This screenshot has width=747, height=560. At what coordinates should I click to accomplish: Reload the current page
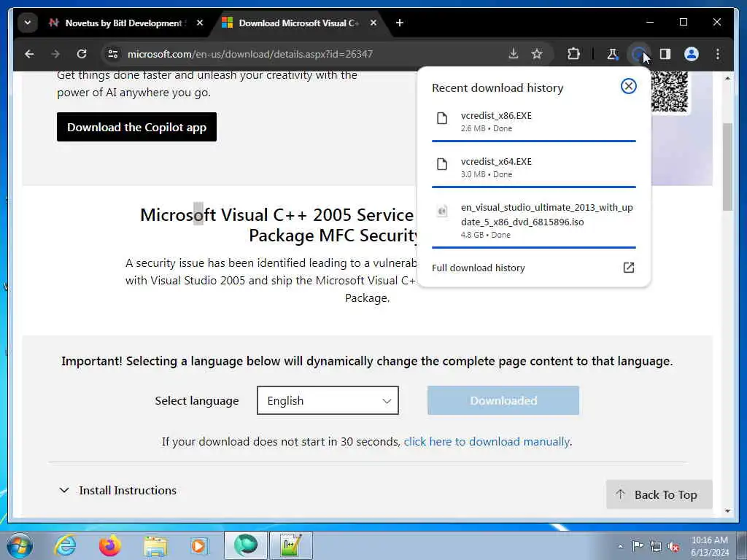[x=82, y=54]
